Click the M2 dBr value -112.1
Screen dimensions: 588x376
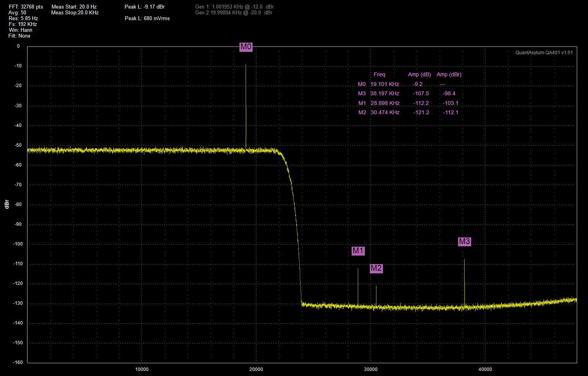[451, 113]
